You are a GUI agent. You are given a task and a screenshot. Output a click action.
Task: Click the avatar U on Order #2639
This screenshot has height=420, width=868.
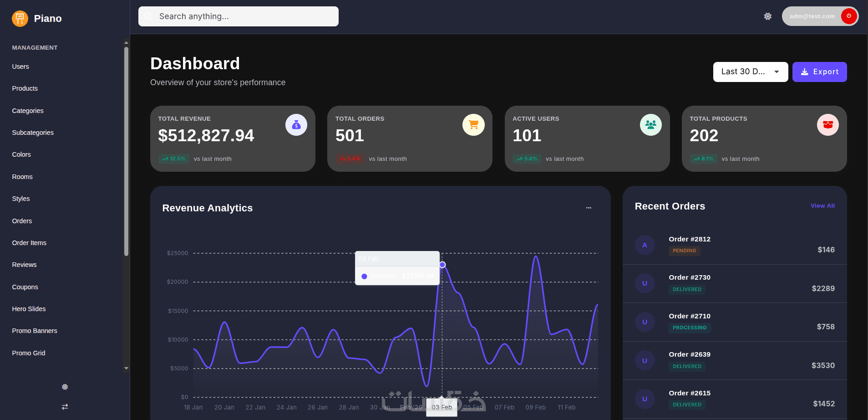pos(645,360)
